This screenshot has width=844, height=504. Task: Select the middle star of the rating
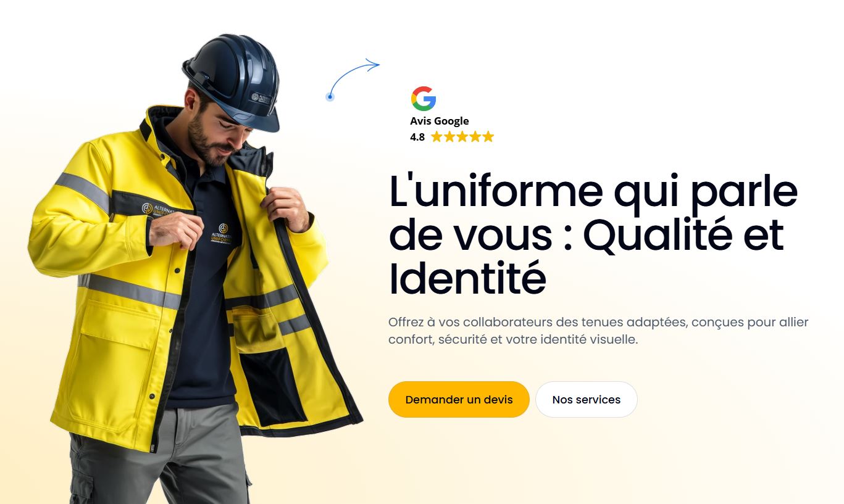point(462,137)
